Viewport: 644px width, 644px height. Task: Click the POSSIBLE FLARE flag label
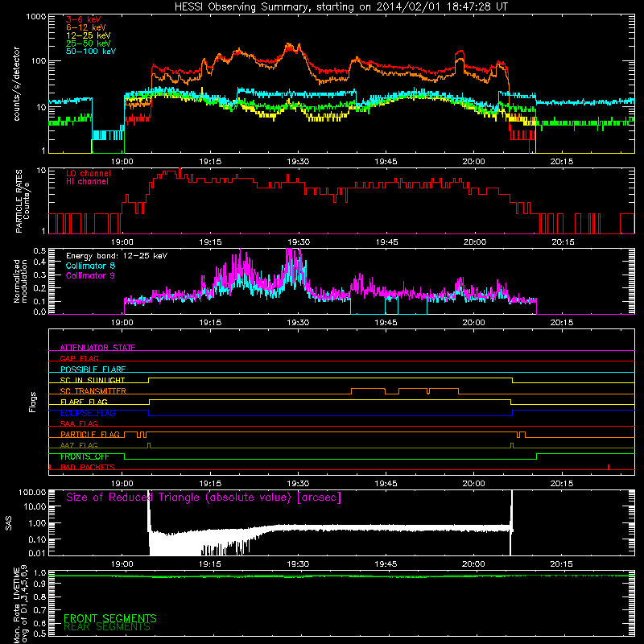coord(93,369)
